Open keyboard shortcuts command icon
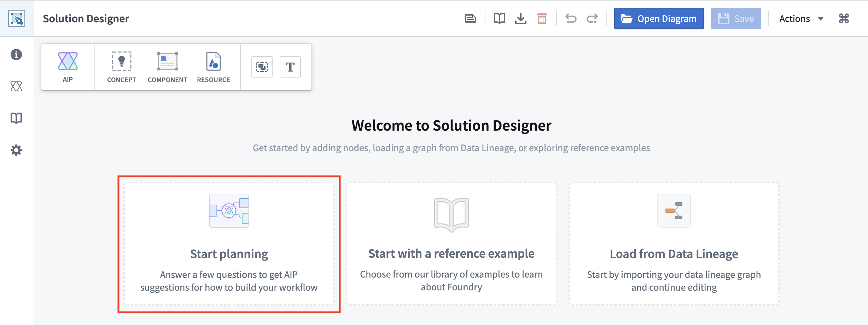868x325 pixels. click(x=844, y=18)
